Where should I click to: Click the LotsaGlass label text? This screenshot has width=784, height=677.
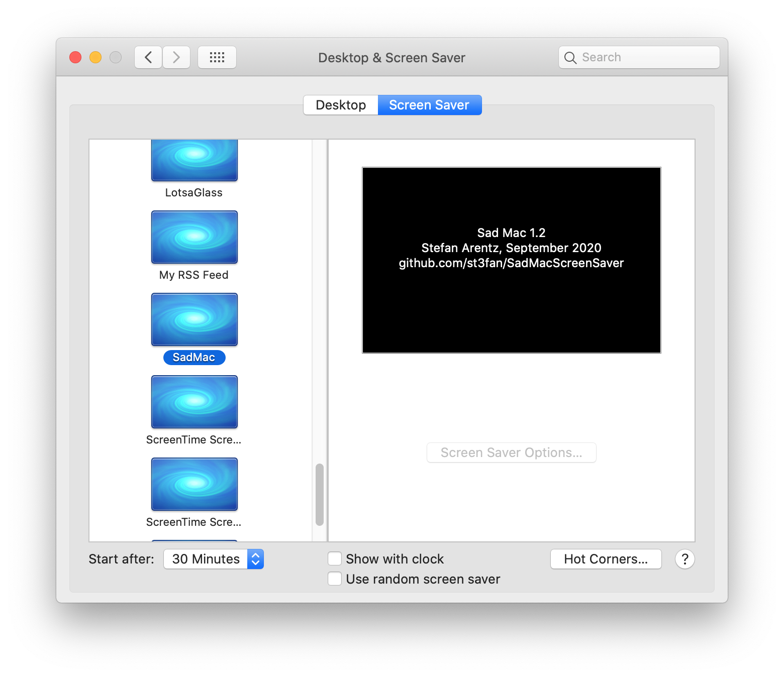pyautogui.click(x=194, y=193)
